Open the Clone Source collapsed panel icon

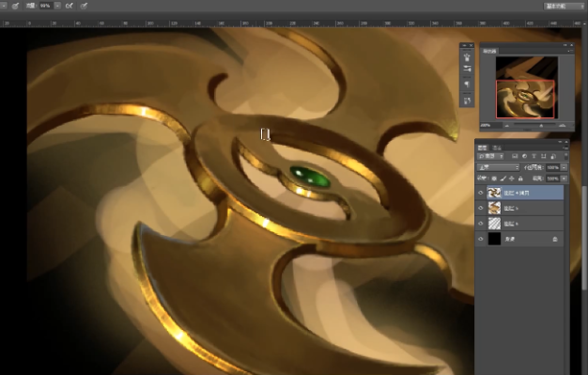pos(467,101)
